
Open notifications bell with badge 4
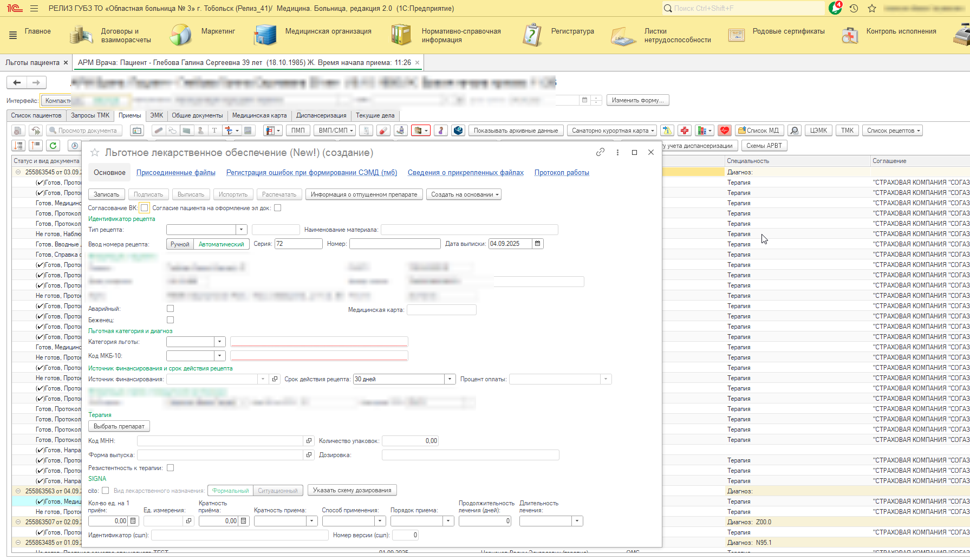pos(835,8)
